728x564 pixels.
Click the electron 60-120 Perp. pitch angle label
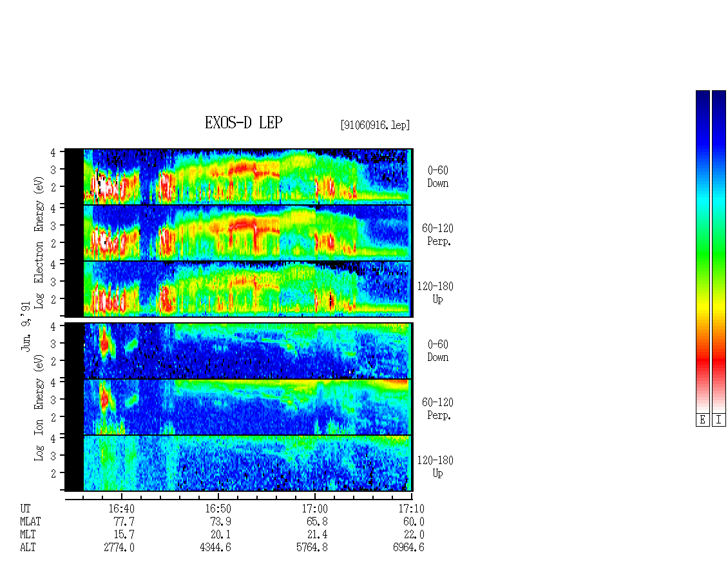click(437, 235)
